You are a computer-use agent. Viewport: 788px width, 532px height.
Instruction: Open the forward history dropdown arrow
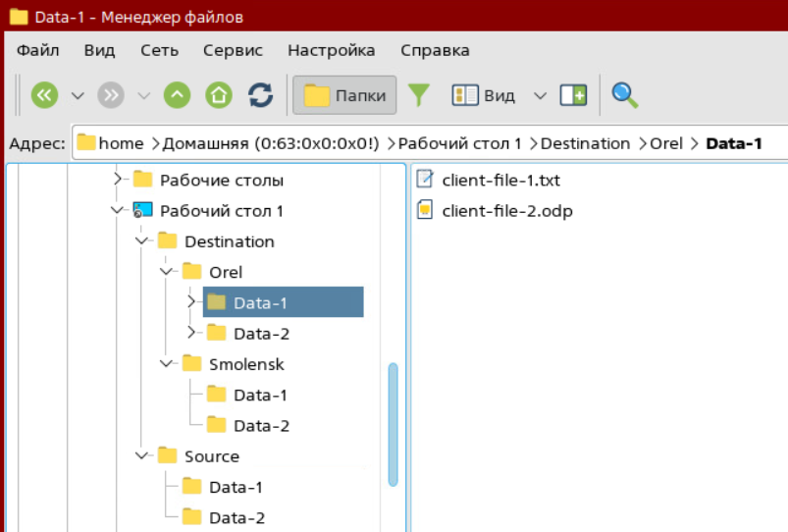click(144, 95)
